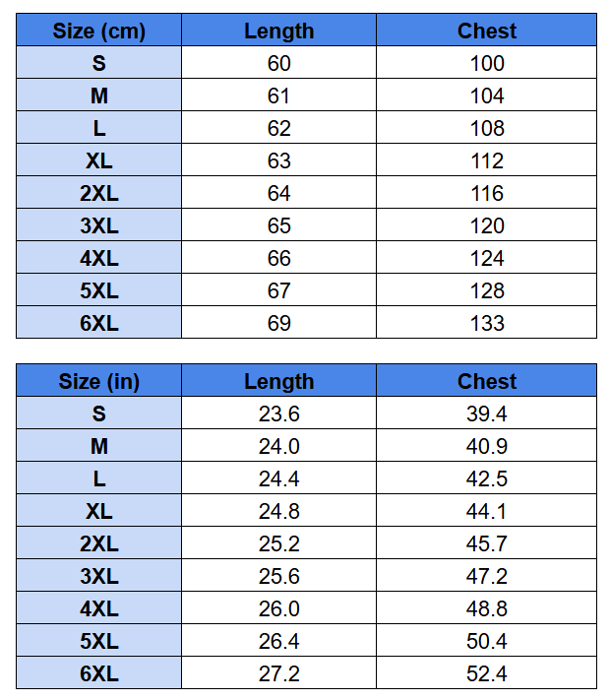
Task: Click the 52.4 chest value cell
Action: pos(486,672)
